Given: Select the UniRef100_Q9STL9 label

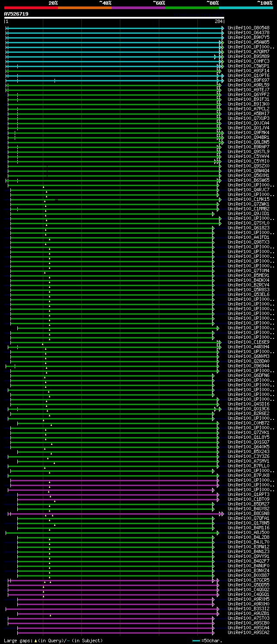Looking at the screenshot, I should pos(248,152).
